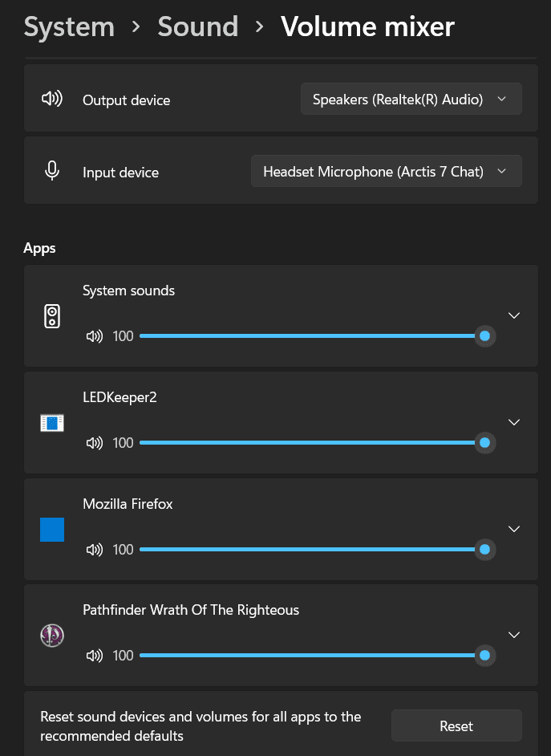Screen dimensions: 551x756
Task: Click the Volume mixer page title
Action: 367,26
